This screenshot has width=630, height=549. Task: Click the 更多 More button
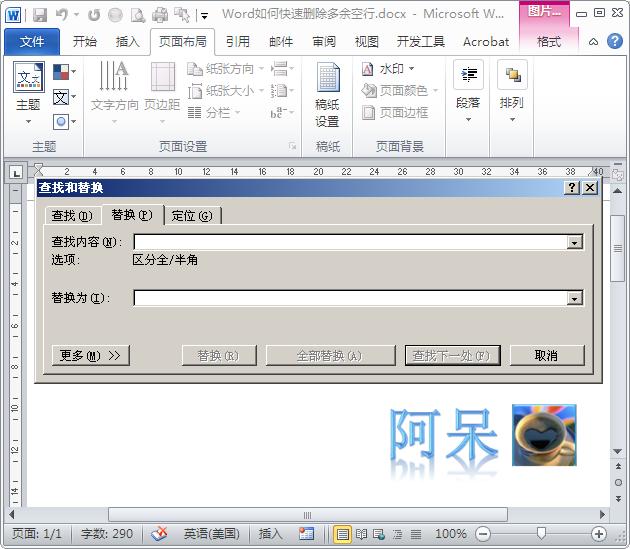(90, 355)
